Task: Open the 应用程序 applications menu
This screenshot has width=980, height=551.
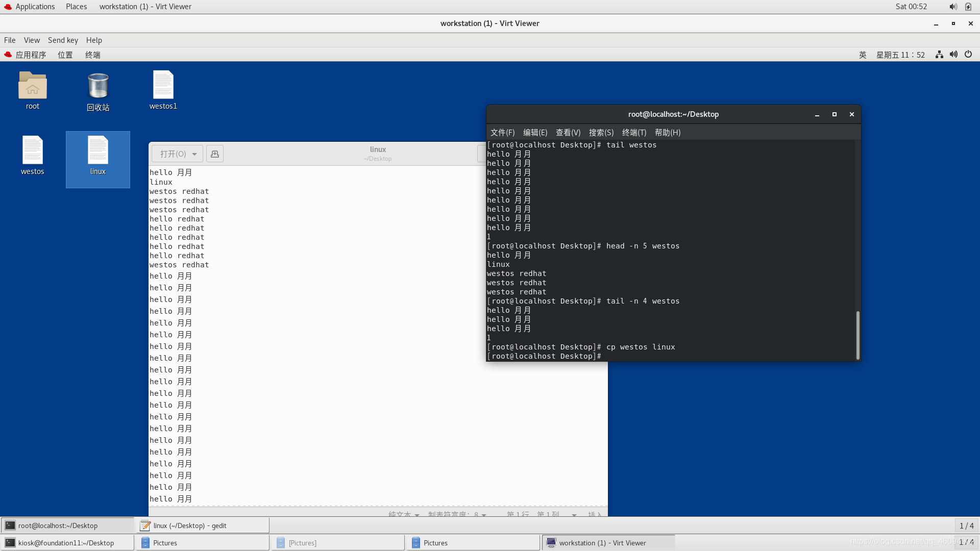Action: point(31,55)
